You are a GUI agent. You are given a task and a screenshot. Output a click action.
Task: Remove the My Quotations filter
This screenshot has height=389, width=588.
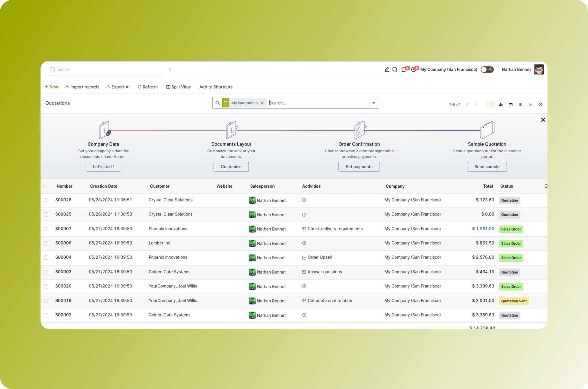(x=262, y=103)
